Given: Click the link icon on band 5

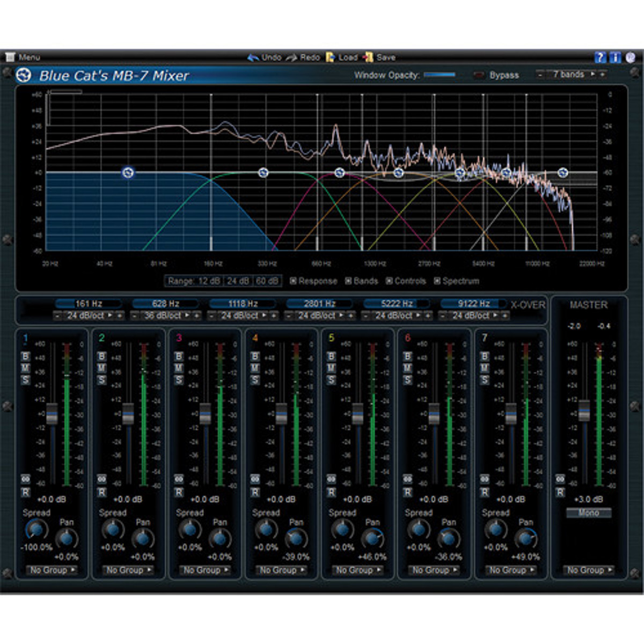Looking at the screenshot, I should point(331,479).
